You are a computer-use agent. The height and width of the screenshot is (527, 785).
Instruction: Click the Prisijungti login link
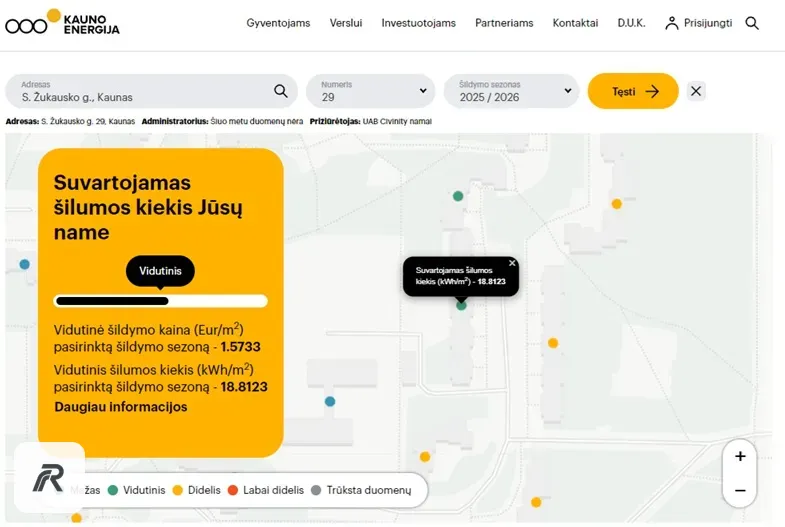(708, 23)
